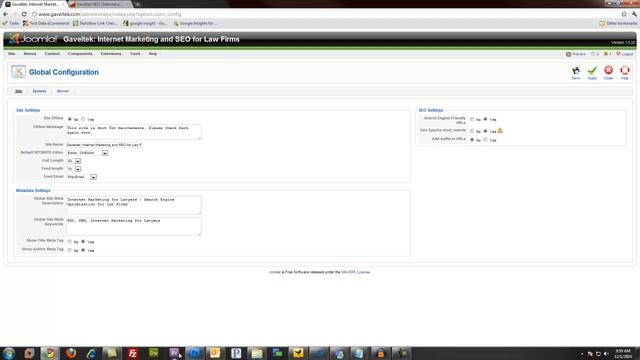The width and height of the screenshot is (640, 360).
Task: Click the Preview icon in top bar
Action: coord(568,54)
